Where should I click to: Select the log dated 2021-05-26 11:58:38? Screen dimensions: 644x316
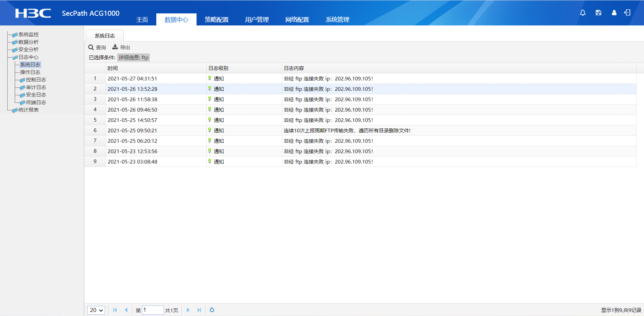[360, 99]
